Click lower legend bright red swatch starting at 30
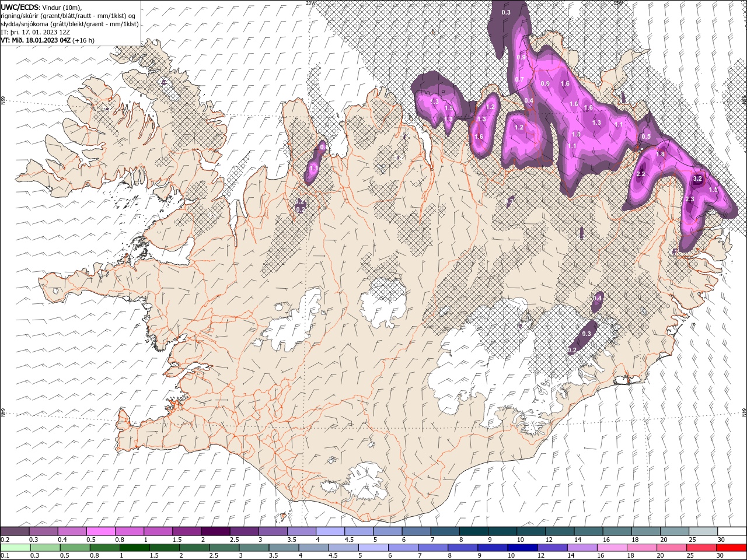Viewport: 747px width, 560px height. [731, 548]
